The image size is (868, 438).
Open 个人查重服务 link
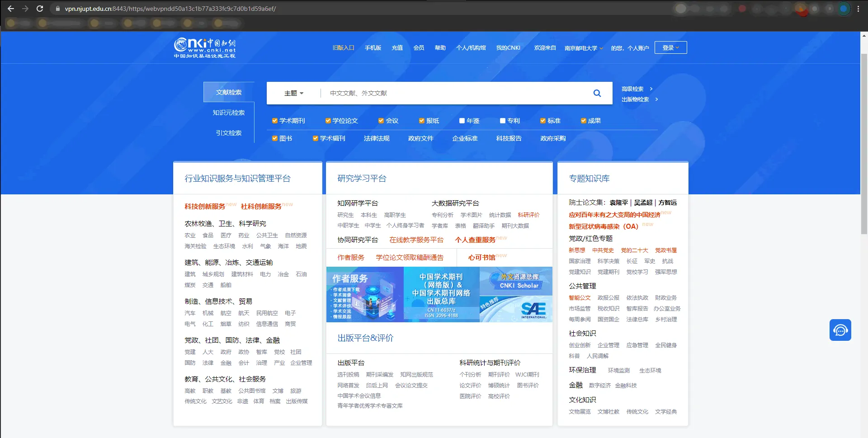475,240
